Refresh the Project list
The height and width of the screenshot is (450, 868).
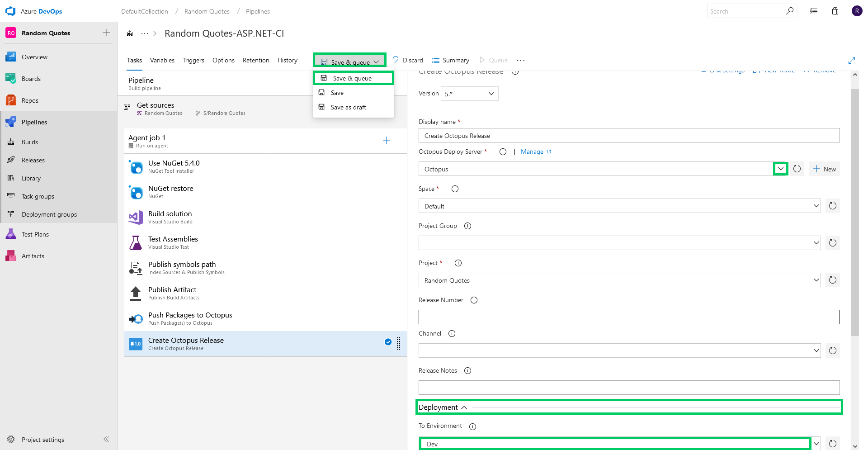833,280
